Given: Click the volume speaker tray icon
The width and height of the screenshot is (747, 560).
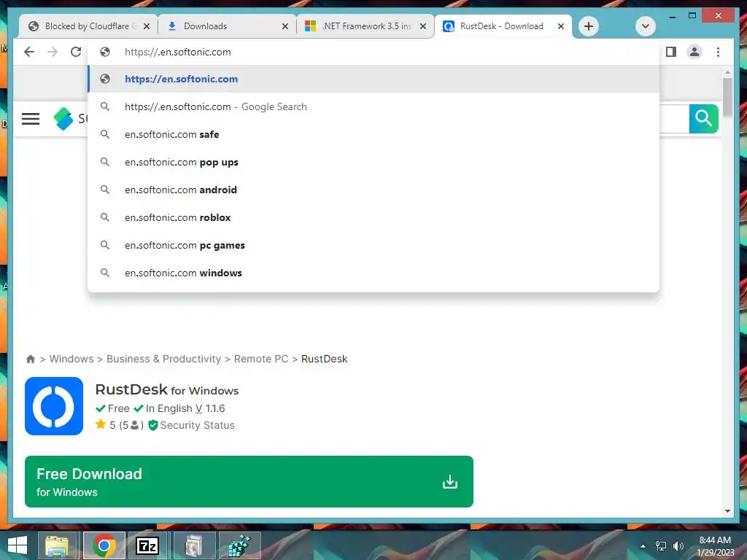Looking at the screenshot, I should point(678,546).
